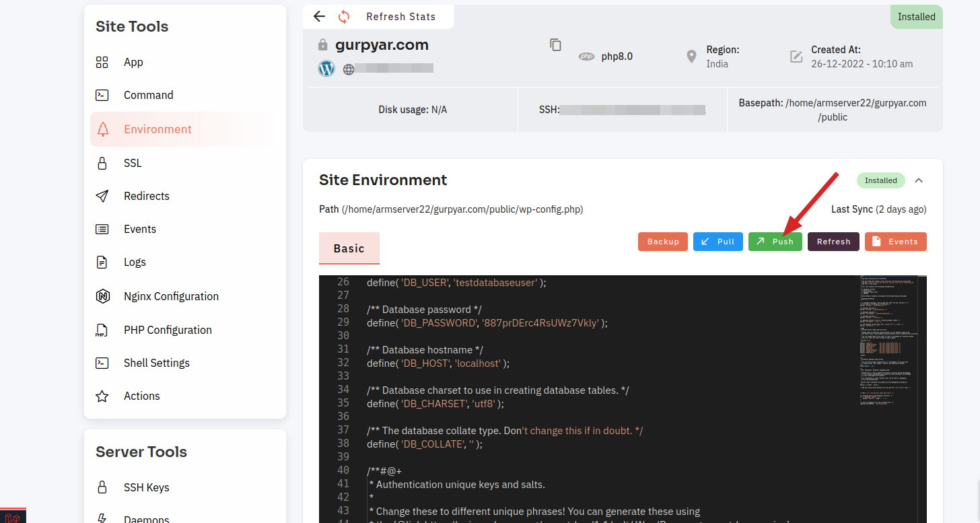980x523 pixels.
Task: Click the padlock icon beside gurpyar.com
Action: click(x=323, y=45)
